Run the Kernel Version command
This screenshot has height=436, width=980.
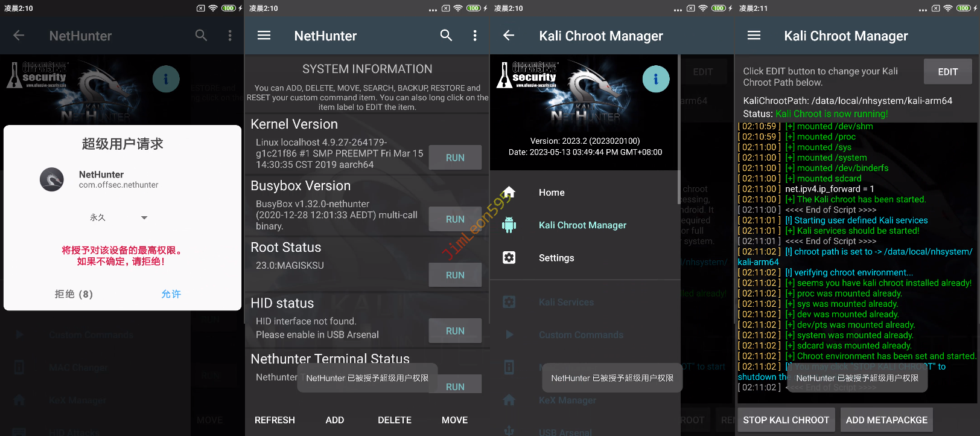(x=455, y=158)
